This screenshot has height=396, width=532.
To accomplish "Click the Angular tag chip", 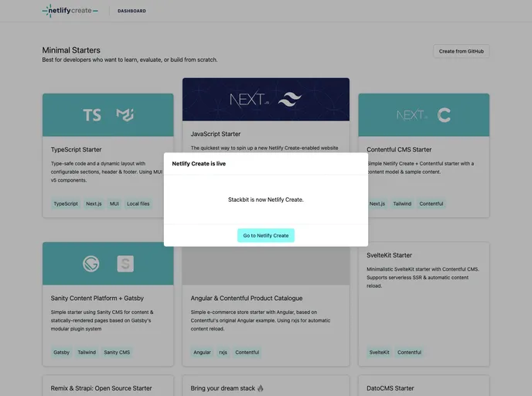I will pyautogui.click(x=202, y=352).
